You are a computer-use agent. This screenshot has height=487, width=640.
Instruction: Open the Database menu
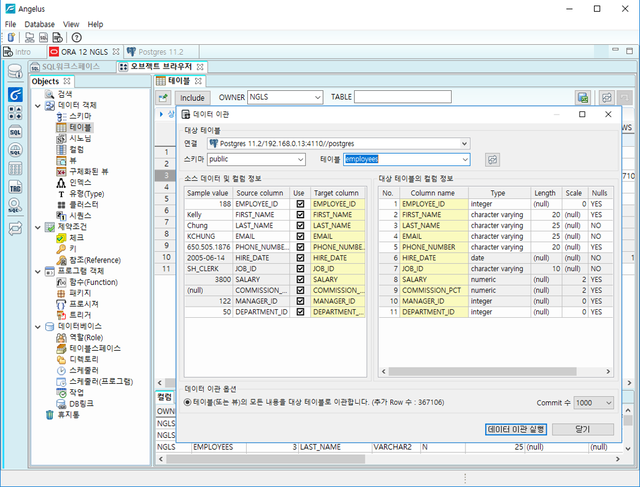[40, 24]
